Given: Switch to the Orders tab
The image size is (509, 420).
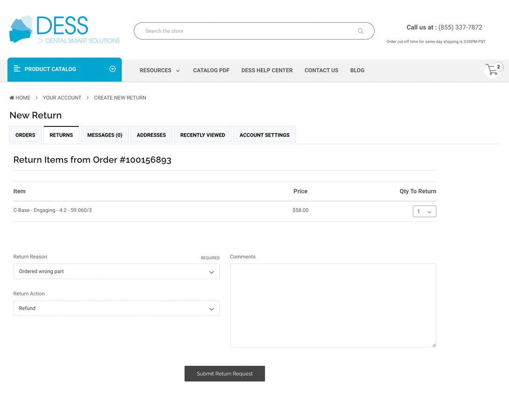Looking at the screenshot, I should (25, 134).
